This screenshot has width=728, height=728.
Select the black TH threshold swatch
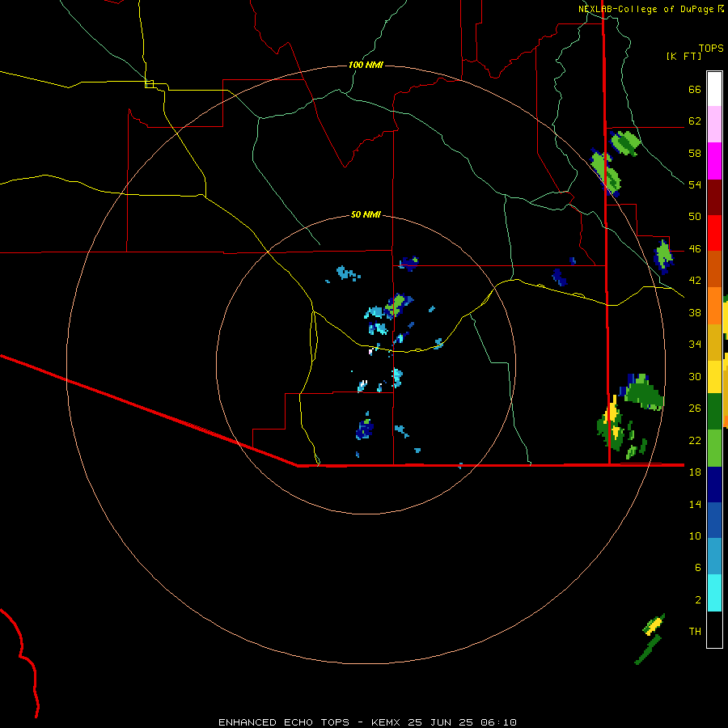pos(714,629)
